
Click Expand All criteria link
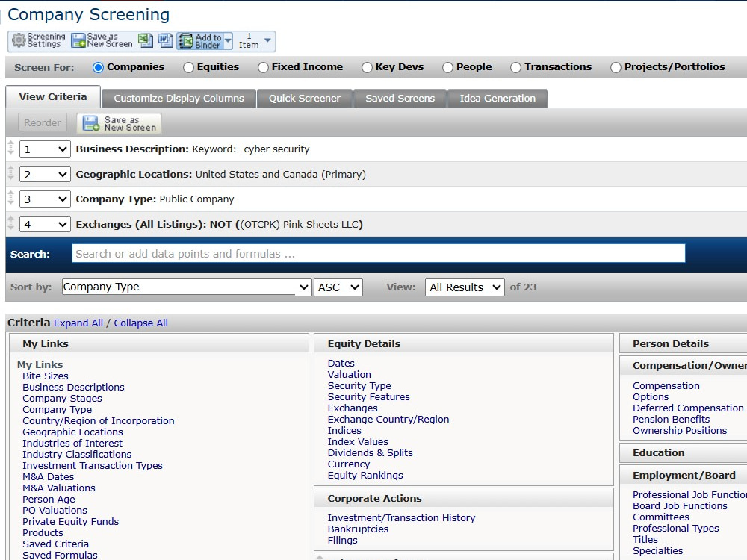[x=78, y=323]
